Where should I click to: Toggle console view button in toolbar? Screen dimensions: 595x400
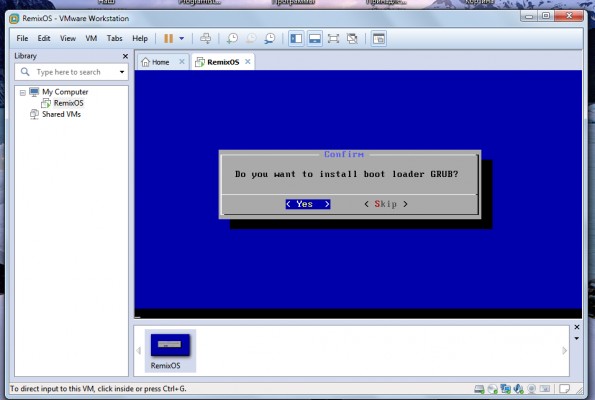tap(379, 38)
